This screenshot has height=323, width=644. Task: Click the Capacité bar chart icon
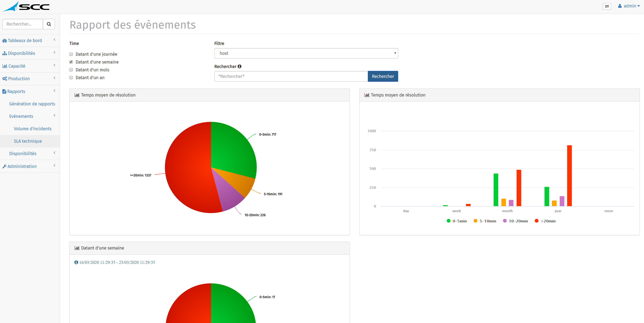(5, 66)
